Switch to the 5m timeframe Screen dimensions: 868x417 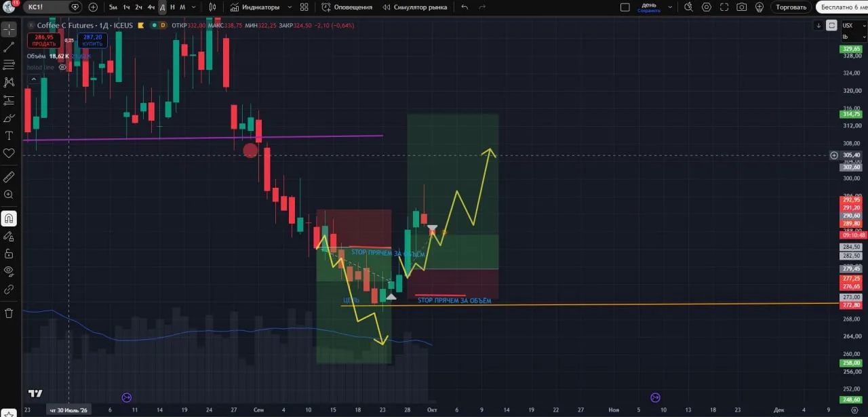coord(113,7)
